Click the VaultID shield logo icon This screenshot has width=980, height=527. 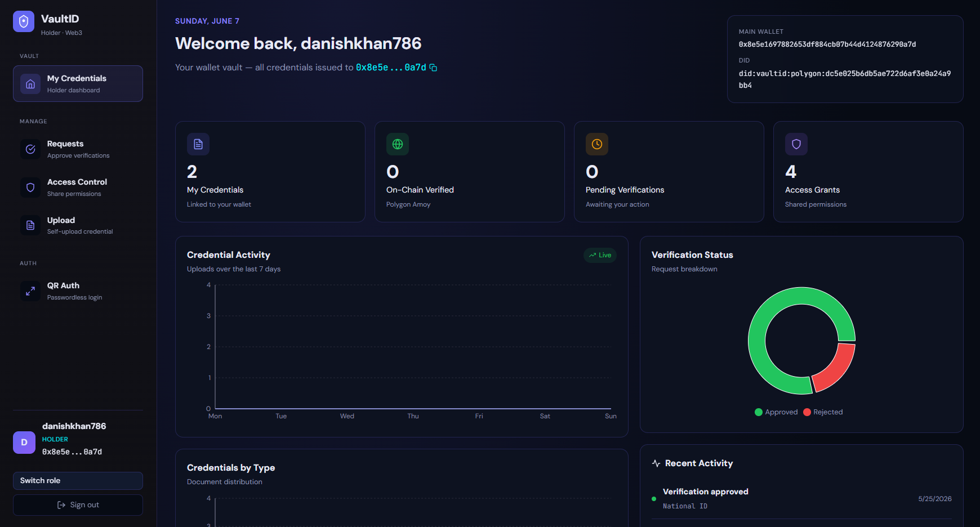[24, 21]
